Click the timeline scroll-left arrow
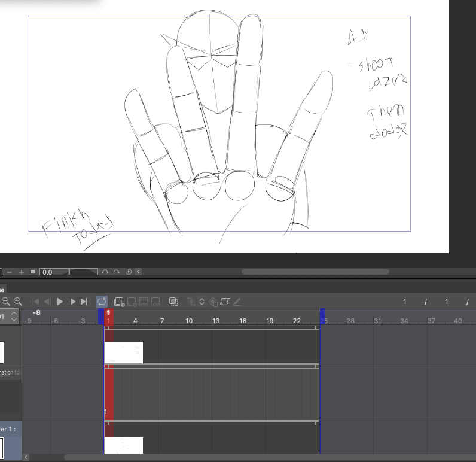 (x=26, y=457)
